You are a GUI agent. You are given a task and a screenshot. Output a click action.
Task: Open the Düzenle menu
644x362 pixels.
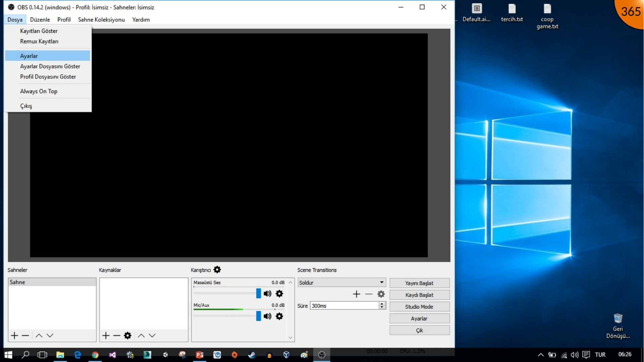(x=40, y=19)
